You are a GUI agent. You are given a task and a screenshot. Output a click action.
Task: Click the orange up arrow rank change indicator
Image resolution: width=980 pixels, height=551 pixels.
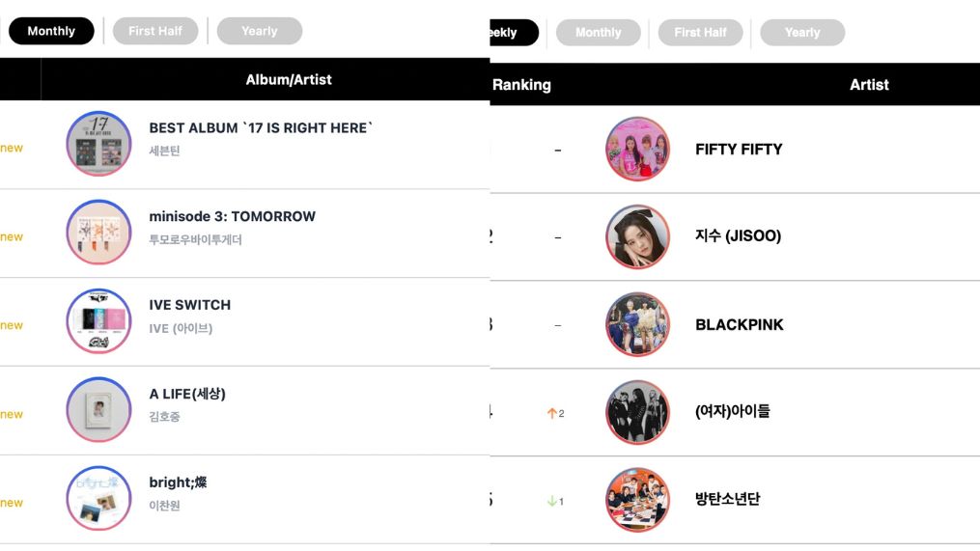coord(552,414)
